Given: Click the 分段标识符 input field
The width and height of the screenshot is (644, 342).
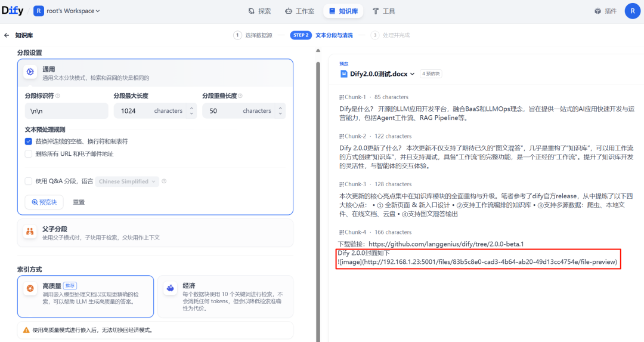Looking at the screenshot, I should 66,111.
